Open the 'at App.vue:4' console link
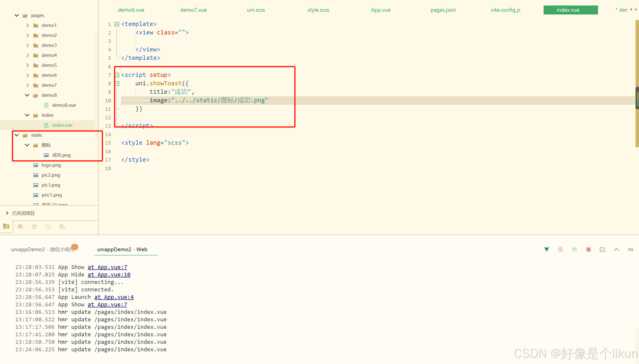The width and height of the screenshot is (639, 364). (114, 297)
